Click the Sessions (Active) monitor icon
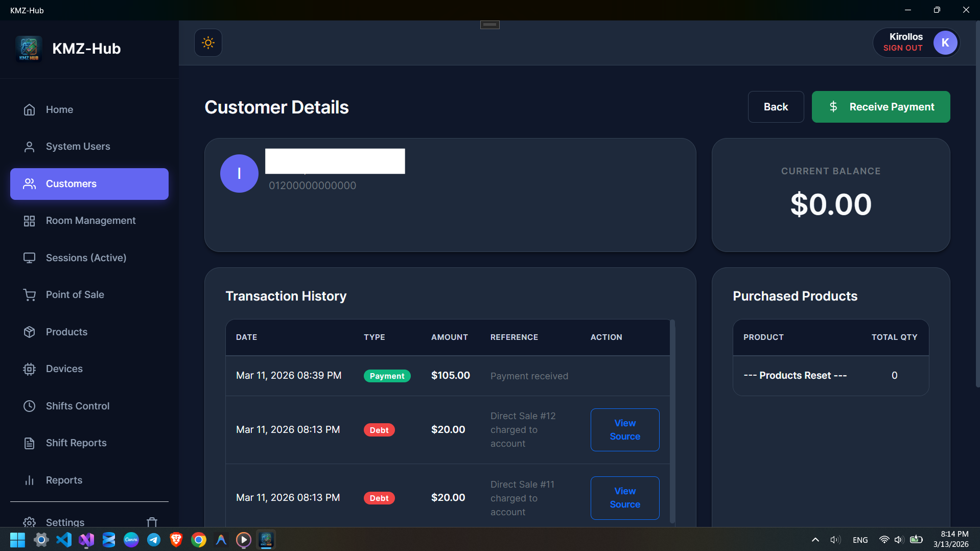The height and width of the screenshot is (551, 980). [x=29, y=258]
